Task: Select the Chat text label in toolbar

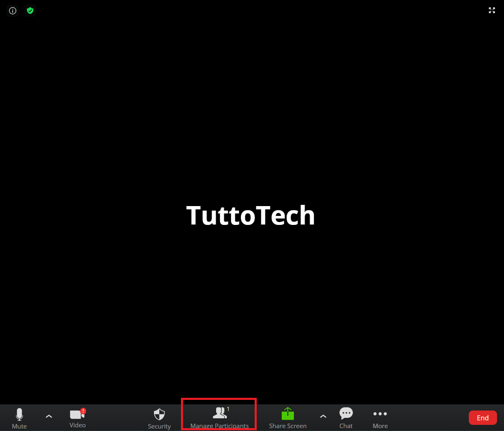Action: coord(346,426)
